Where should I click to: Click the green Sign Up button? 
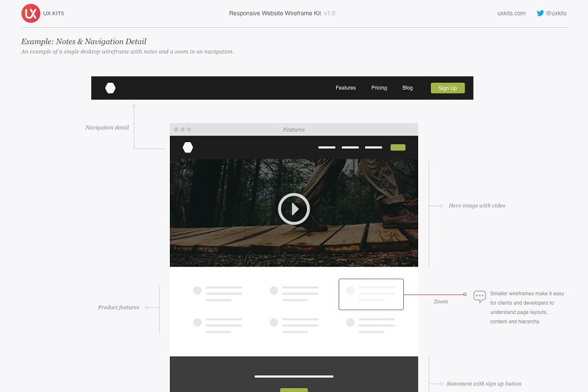click(448, 87)
